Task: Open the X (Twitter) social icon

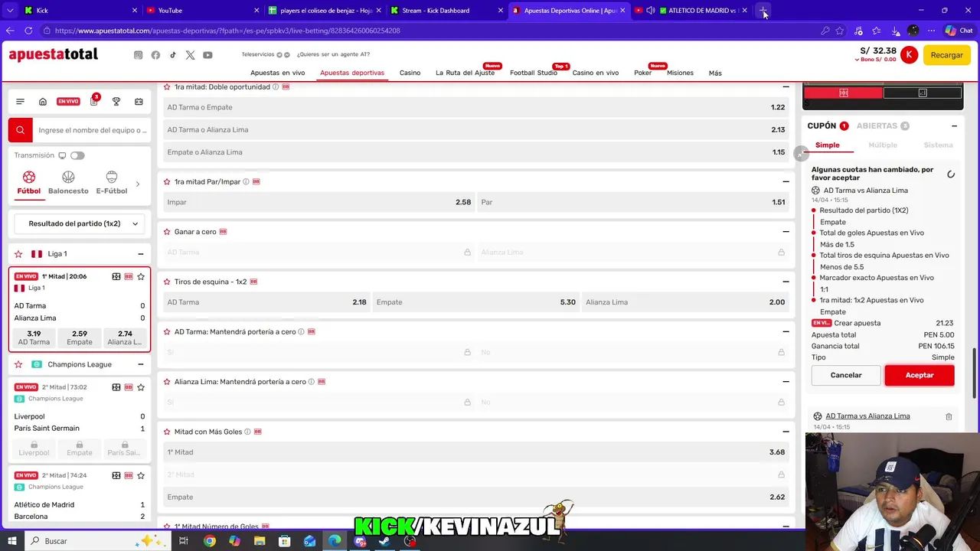Action: 190,55
